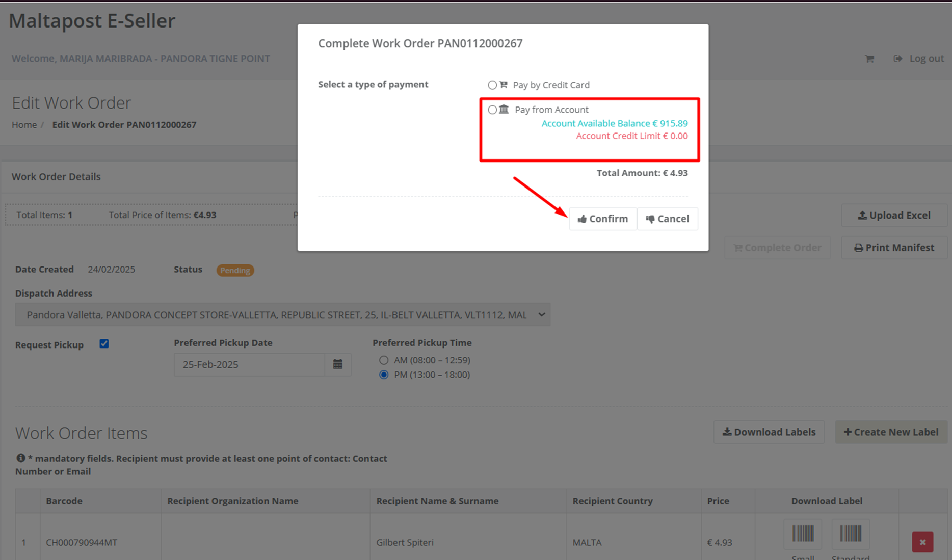This screenshot has width=952, height=560.
Task: Click the Print Manifest button
Action: tap(894, 248)
